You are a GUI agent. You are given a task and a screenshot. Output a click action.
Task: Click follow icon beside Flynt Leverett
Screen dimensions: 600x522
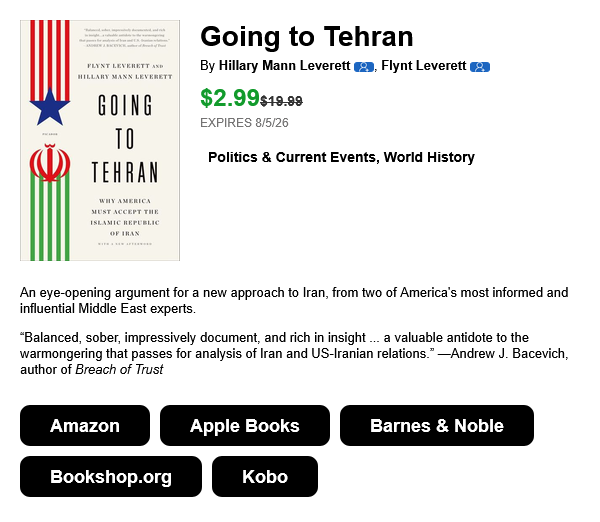(480, 67)
